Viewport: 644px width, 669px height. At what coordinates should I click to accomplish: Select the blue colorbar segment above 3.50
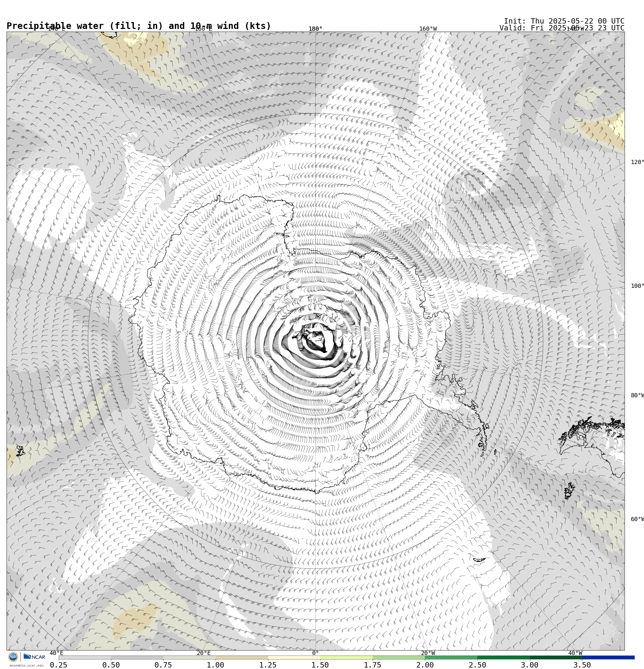click(608, 657)
